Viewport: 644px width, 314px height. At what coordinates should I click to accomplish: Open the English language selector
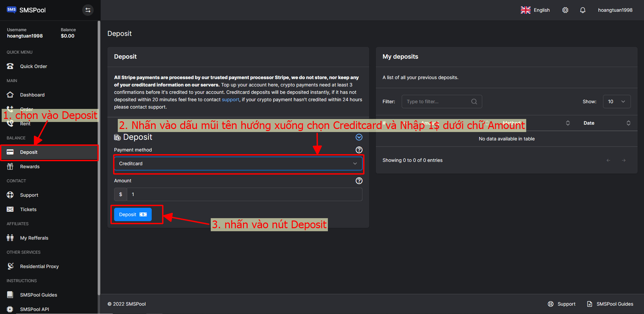535,10
